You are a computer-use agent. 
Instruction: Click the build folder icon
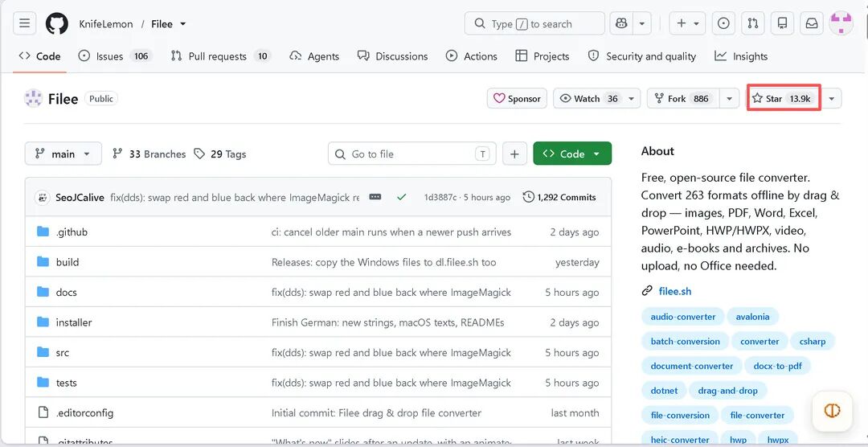pos(43,262)
